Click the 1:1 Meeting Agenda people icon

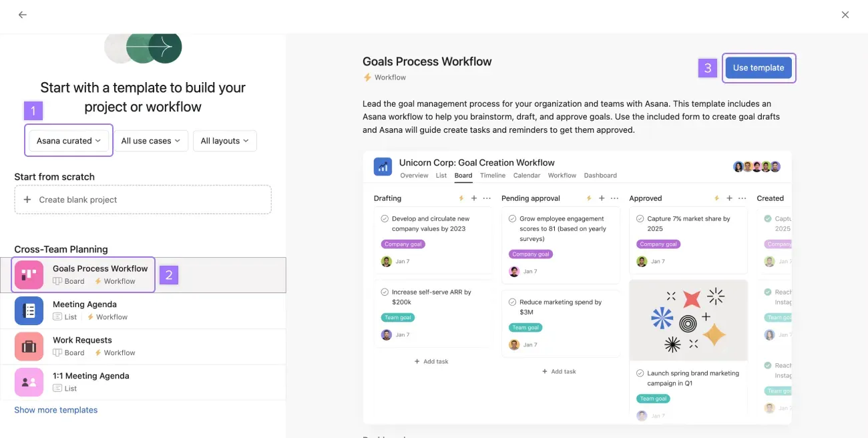[29, 382]
